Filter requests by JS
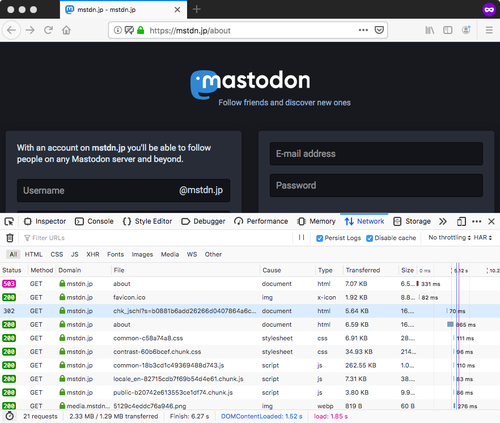The height and width of the screenshot is (423, 500). [x=75, y=254]
